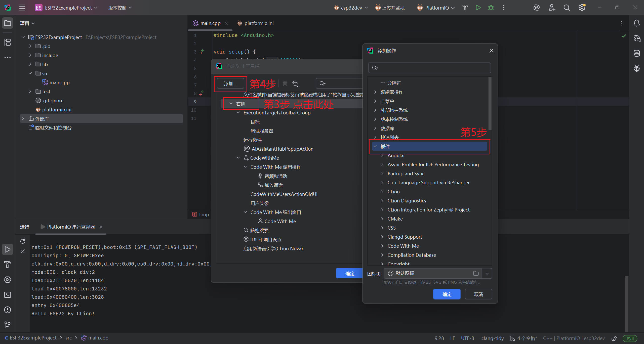Click the green Run button in toolbar

[x=478, y=8]
